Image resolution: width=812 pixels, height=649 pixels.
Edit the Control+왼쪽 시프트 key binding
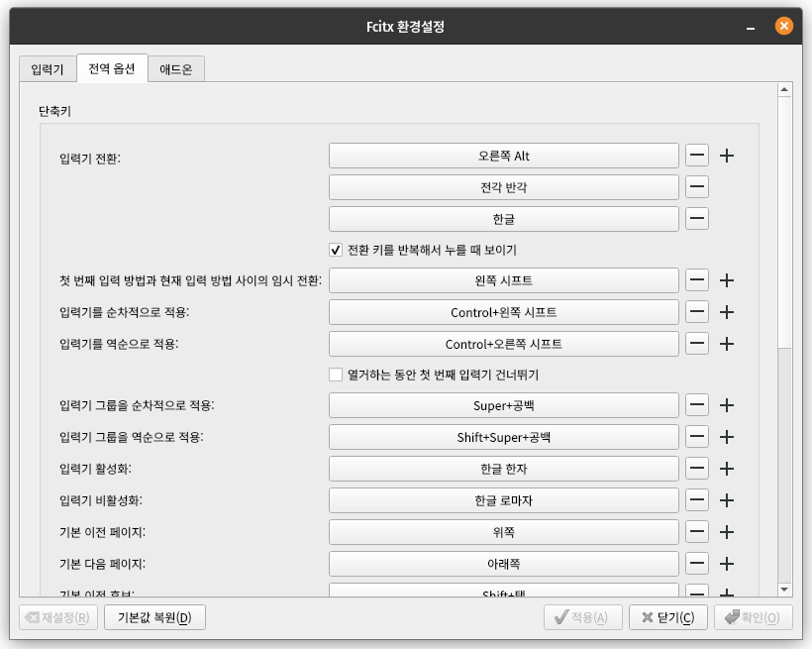tap(503, 312)
